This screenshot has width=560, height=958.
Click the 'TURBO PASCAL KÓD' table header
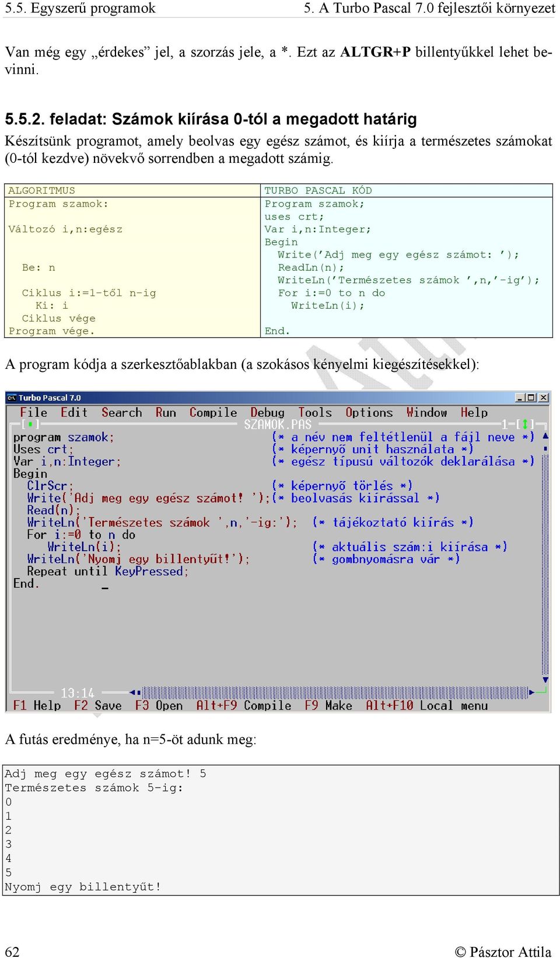pyautogui.click(x=318, y=191)
